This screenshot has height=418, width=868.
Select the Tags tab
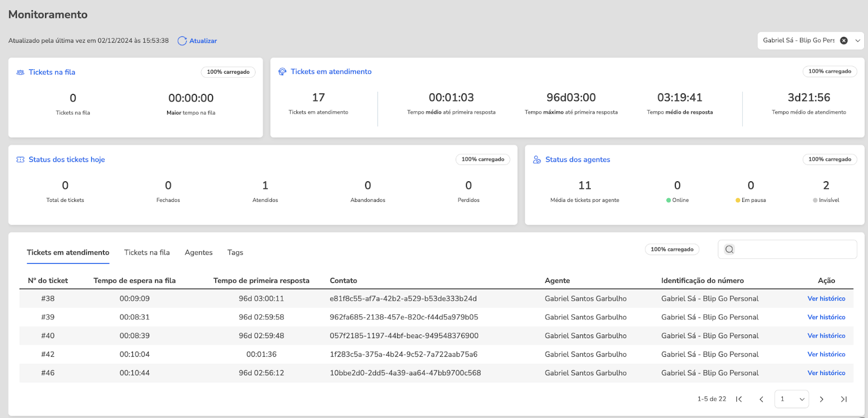click(x=235, y=252)
